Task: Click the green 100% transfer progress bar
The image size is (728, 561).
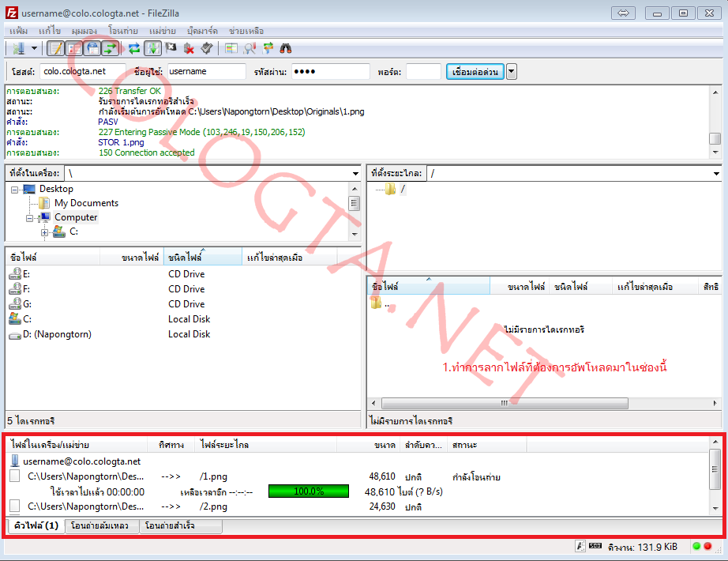Action: point(308,491)
